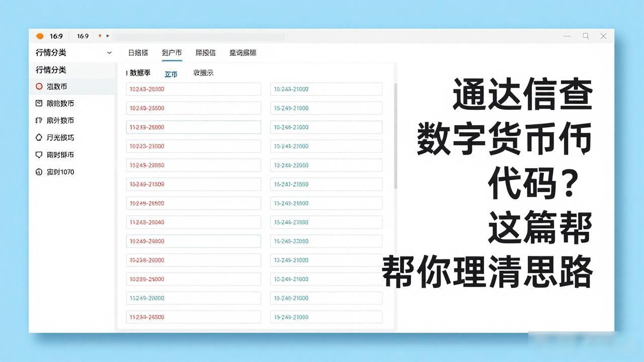Image resolution: width=644 pixels, height=362 pixels.
Task: Click the orange circle icon beside the first 16:9
Action: point(40,36)
